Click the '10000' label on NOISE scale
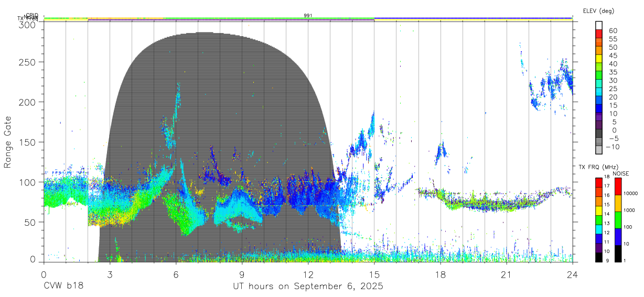The height and width of the screenshot is (297, 644). tap(631, 193)
